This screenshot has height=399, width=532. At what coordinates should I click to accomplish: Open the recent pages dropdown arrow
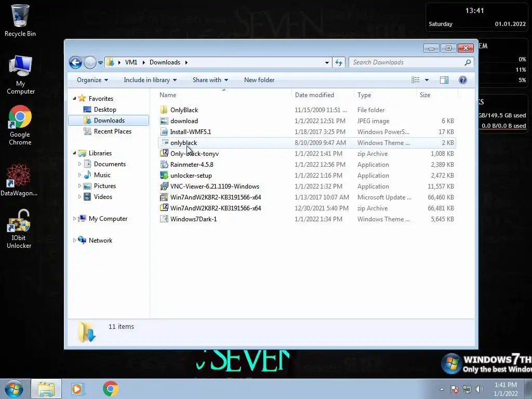tap(100, 63)
